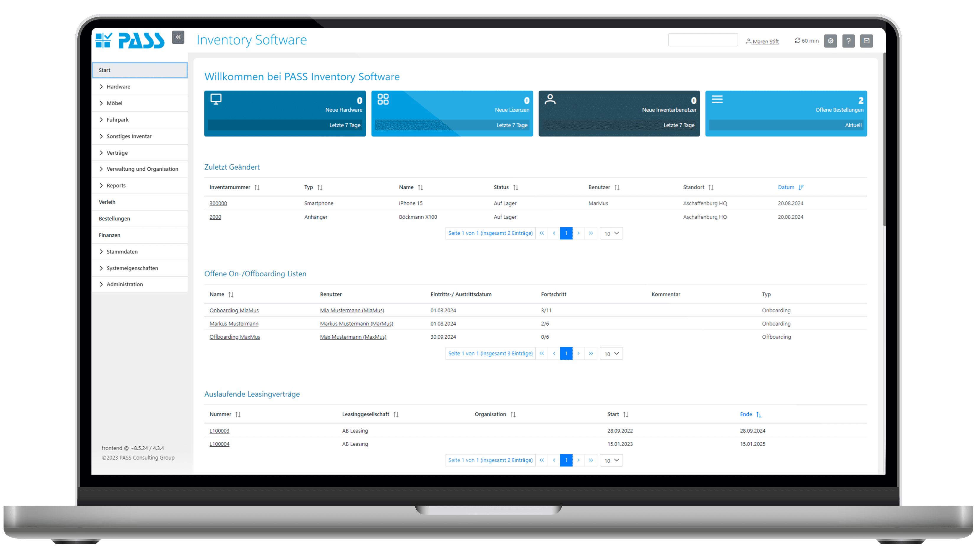
Task: Open rows-per-page dropdown in Zuletzt Geändert
Action: pyautogui.click(x=612, y=234)
